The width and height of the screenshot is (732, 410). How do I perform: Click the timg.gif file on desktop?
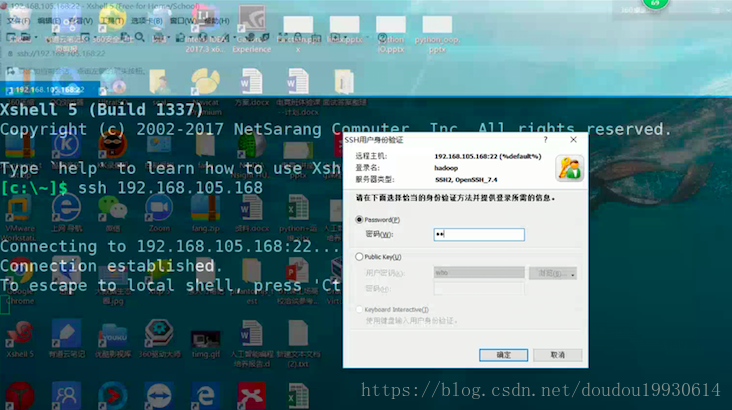(x=205, y=344)
